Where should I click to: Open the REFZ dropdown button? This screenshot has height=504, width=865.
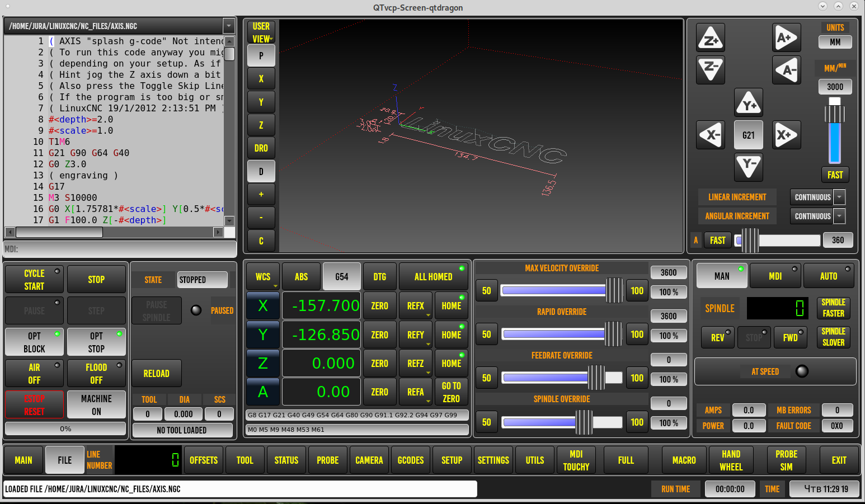pyautogui.click(x=416, y=363)
